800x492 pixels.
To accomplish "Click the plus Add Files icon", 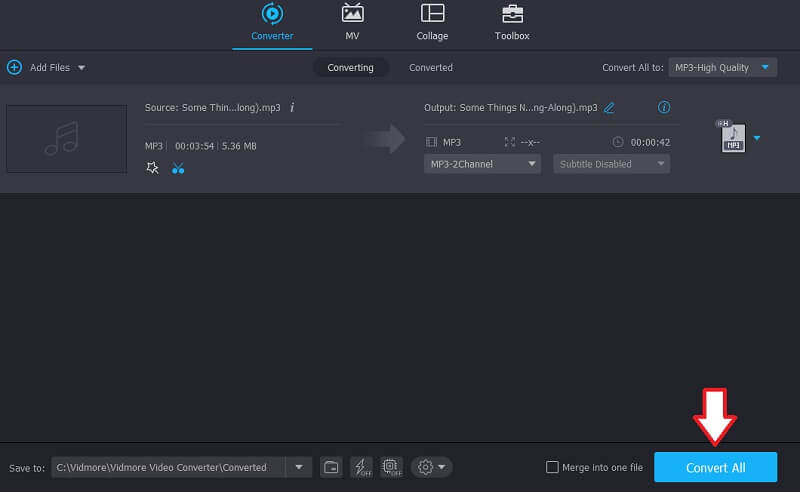I will point(14,67).
